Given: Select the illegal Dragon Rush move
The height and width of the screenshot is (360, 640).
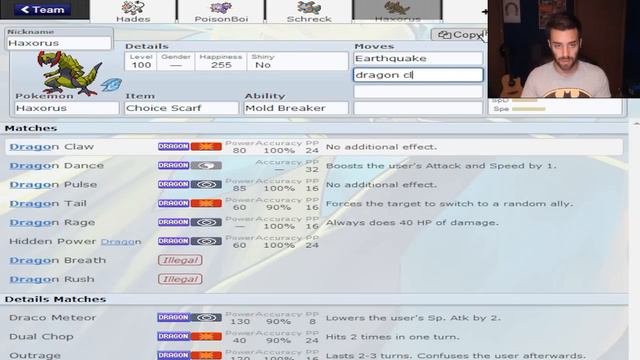Looking at the screenshot, I should click(314, 279).
